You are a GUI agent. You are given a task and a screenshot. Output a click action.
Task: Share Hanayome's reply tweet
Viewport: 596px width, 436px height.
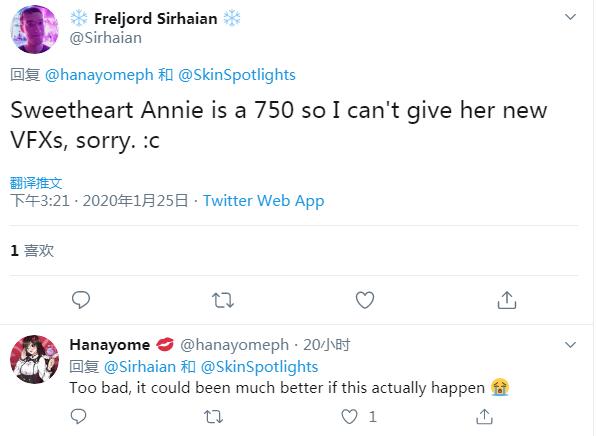click(x=484, y=416)
